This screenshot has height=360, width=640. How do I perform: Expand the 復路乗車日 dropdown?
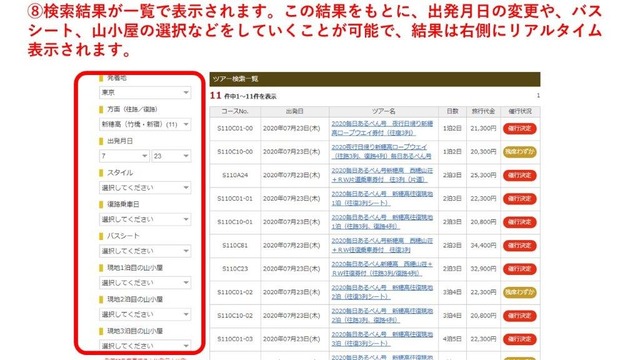tap(145, 219)
